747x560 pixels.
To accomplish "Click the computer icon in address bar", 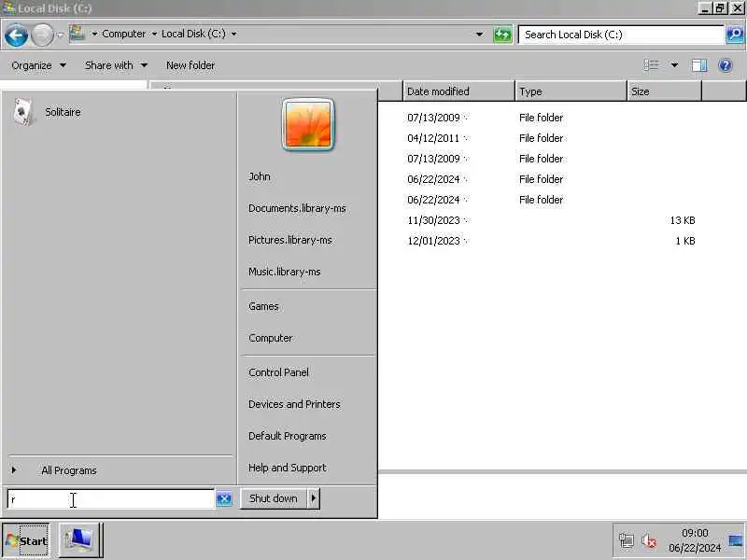I will click(x=78, y=34).
